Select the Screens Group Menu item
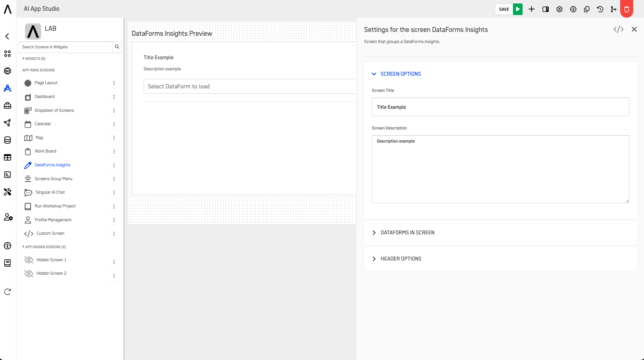644x360 pixels. coord(53,179)
